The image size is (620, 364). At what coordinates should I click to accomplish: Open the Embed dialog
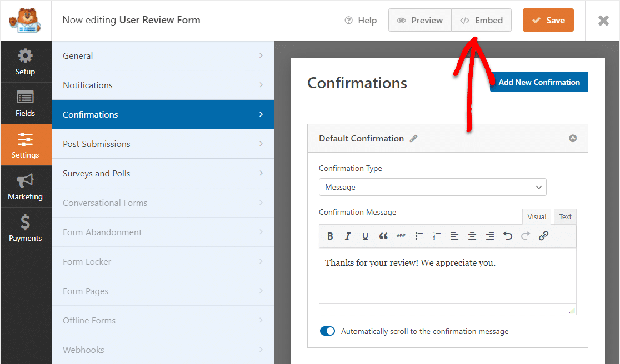click(481, 20)
